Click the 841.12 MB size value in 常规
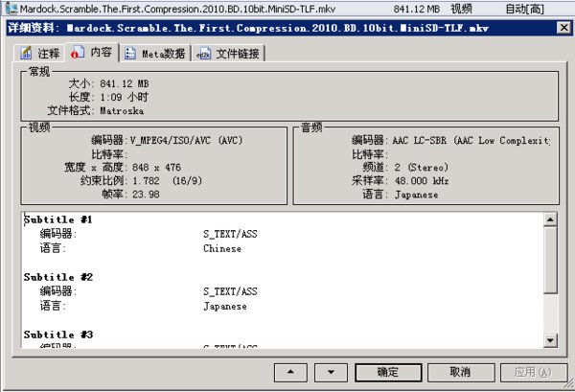This screenshot has height=392, width=575. (x=125, y=83)
